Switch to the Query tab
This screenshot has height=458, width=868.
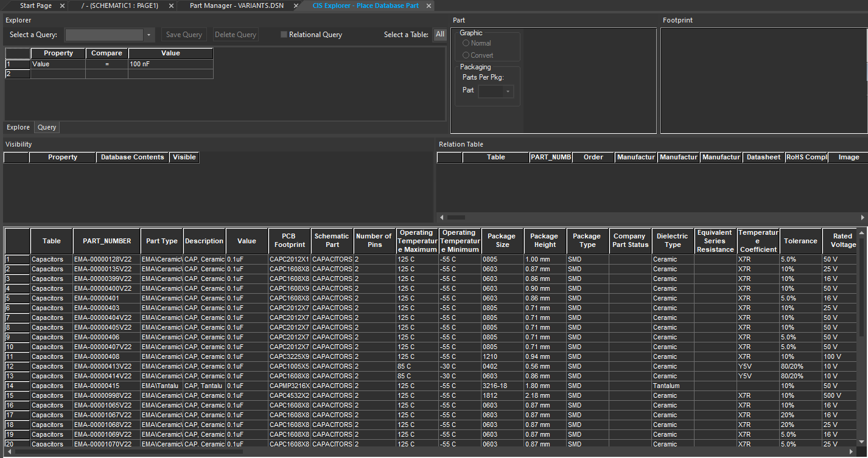46,127
